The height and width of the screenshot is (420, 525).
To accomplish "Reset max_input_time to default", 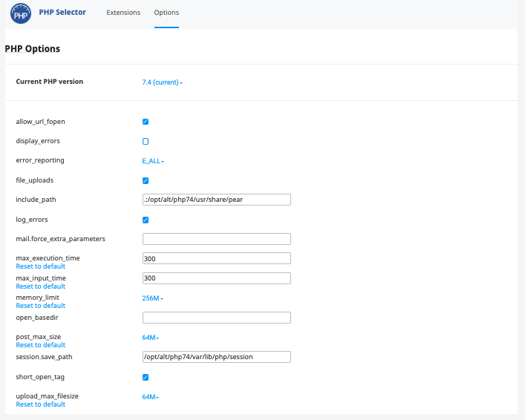I will coord(41,286).
